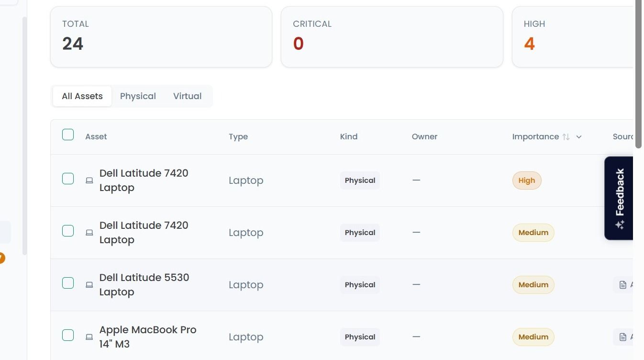Click laptop icon of Medium importance Dell 7420
Viewport: 644px width, 360px height.
tap(89, 233)
